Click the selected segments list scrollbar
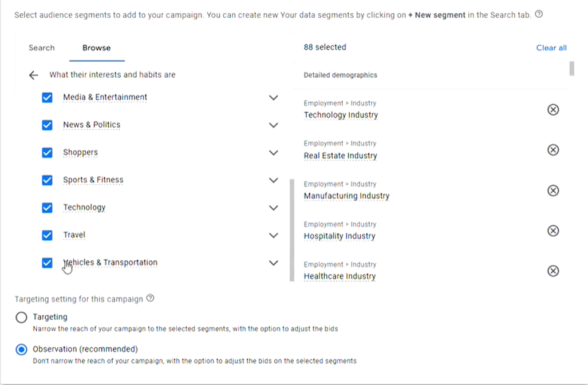This screenshot has width=588, height=385. coord(571,69)
